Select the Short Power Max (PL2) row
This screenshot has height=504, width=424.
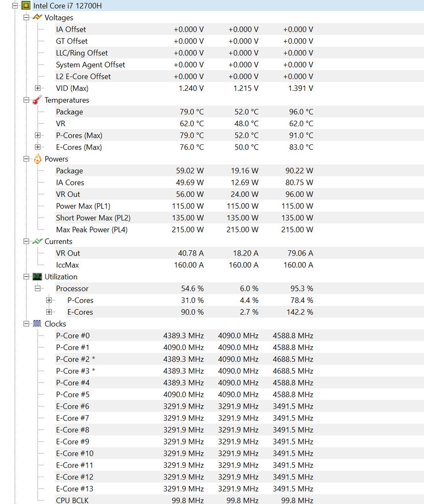click(x=93, y=218)
